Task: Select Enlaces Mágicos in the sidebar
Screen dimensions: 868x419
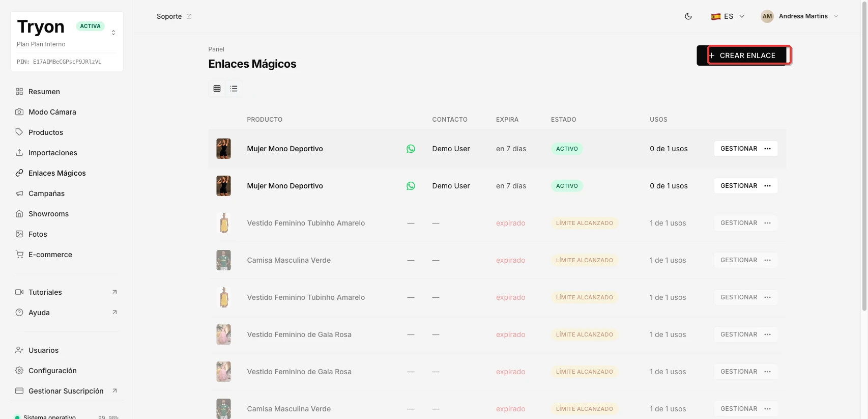Action: (x=67, y=173)
